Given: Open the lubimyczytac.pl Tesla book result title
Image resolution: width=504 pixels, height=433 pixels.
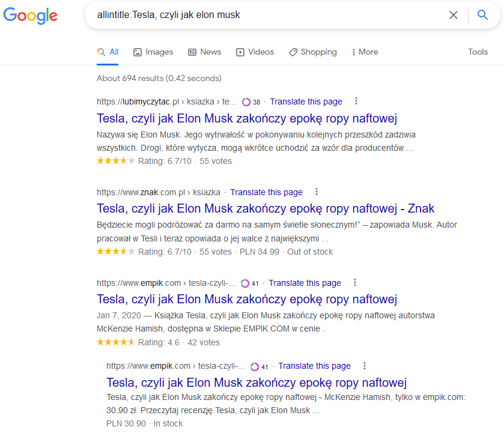Looking at the screenshot, I should point(247,119).
